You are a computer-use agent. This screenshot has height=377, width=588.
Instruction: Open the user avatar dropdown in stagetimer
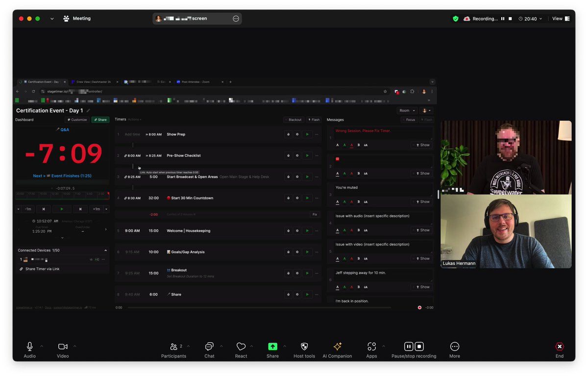point(426,111)
